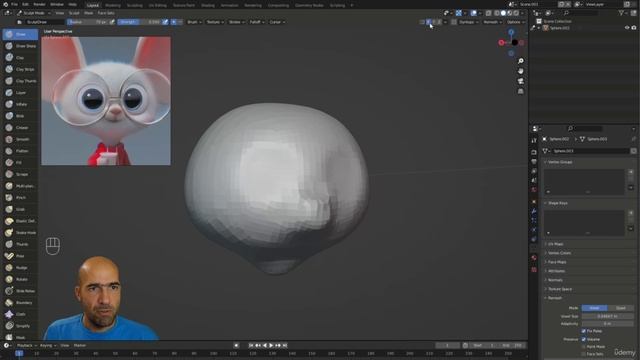Select the Simplify brush
This screenshot has width=640, height=360.
pyautogui.click(x=20, y=326)
